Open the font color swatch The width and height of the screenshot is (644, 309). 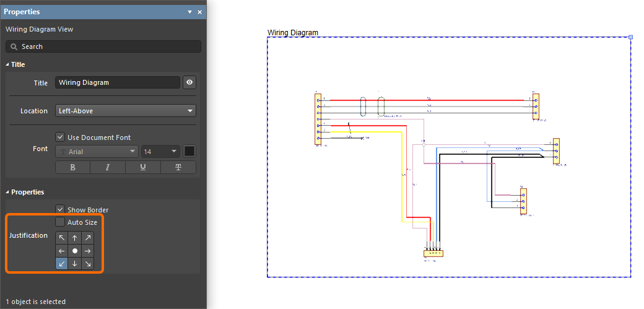[x=189, y=151]
